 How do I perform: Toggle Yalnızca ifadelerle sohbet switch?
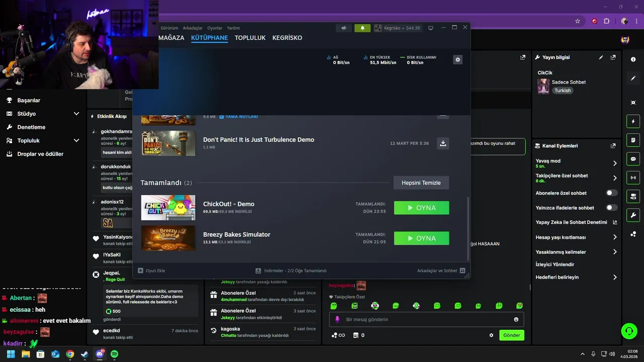612,208
